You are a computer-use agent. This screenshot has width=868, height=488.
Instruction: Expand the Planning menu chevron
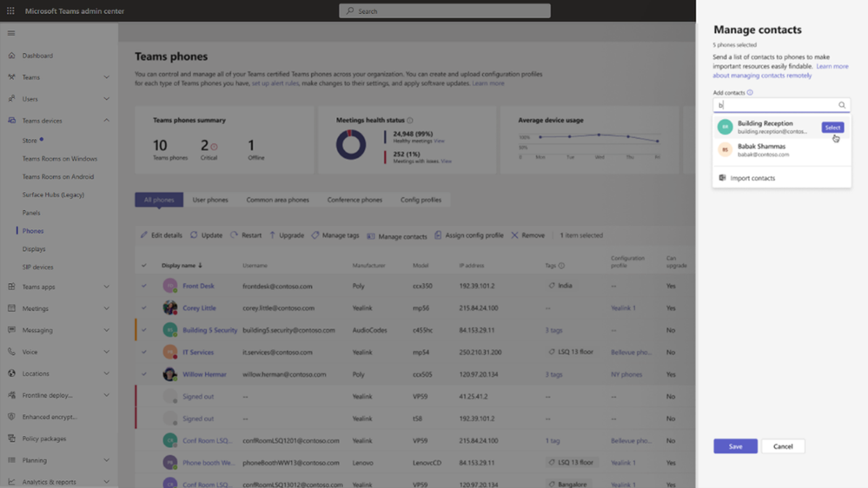click(106, 460)
